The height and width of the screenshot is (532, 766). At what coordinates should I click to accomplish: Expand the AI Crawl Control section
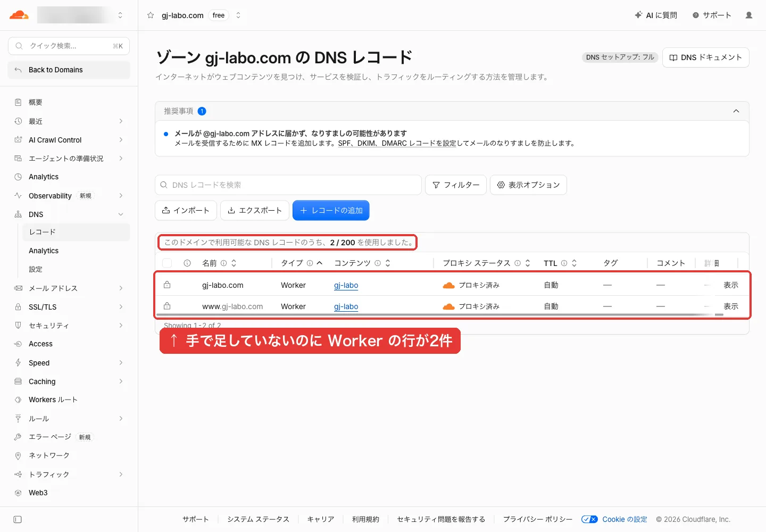coord(121,140)
